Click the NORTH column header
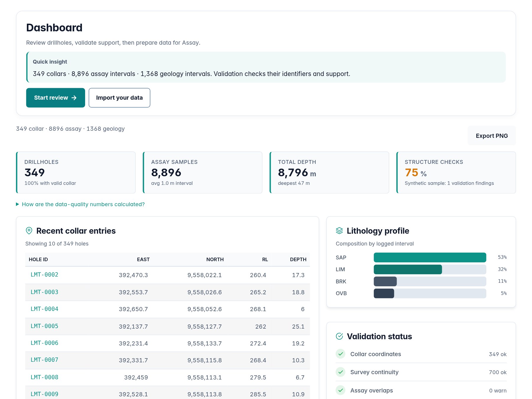This screenshot has width=532, height=399. pyautogui.click(x=215, y=259)
